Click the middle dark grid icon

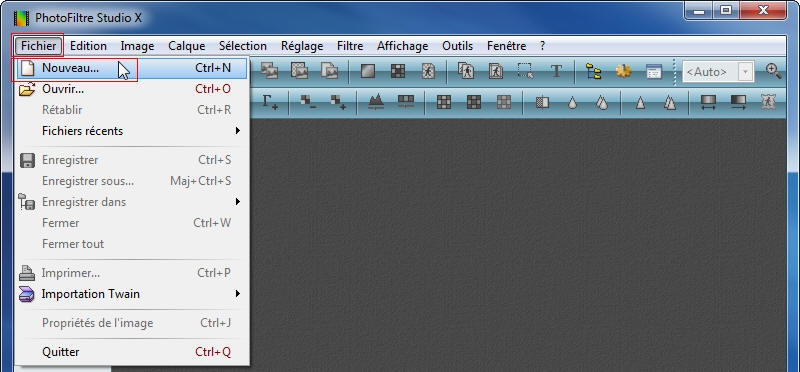474,102
